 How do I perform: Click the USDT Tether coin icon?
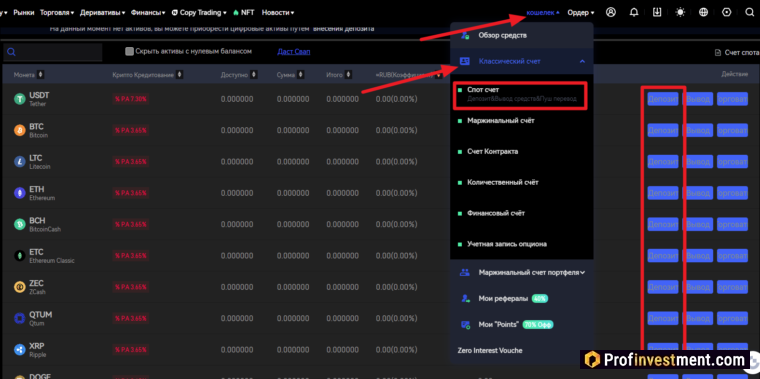coord(19,99)
